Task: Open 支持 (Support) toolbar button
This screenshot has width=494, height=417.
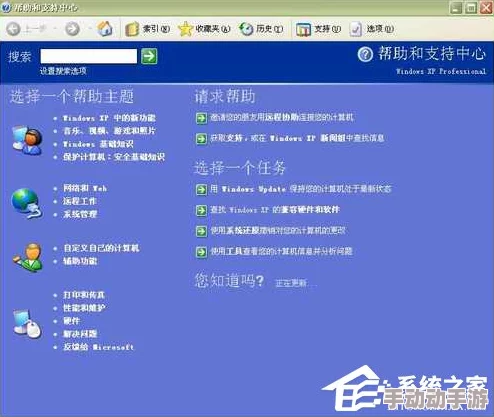Action: (x=318, y=29)
